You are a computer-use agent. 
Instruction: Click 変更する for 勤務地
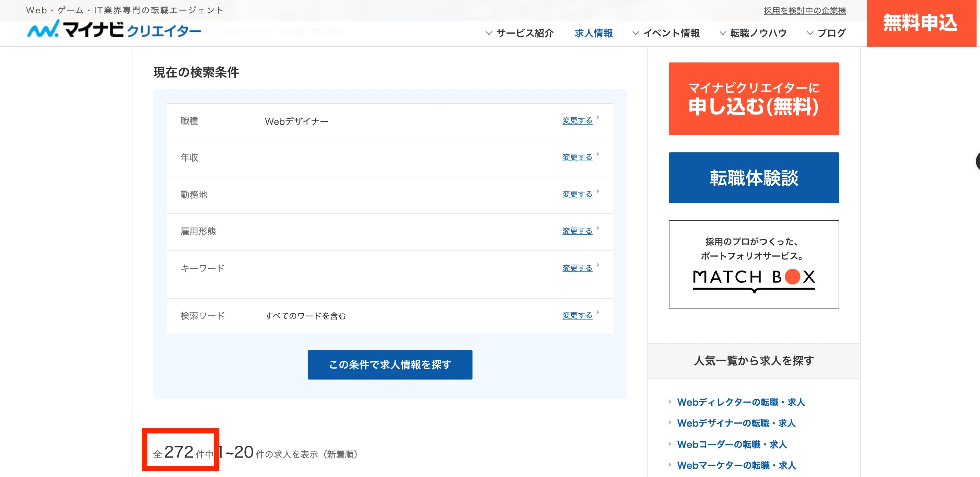[577, 194]
